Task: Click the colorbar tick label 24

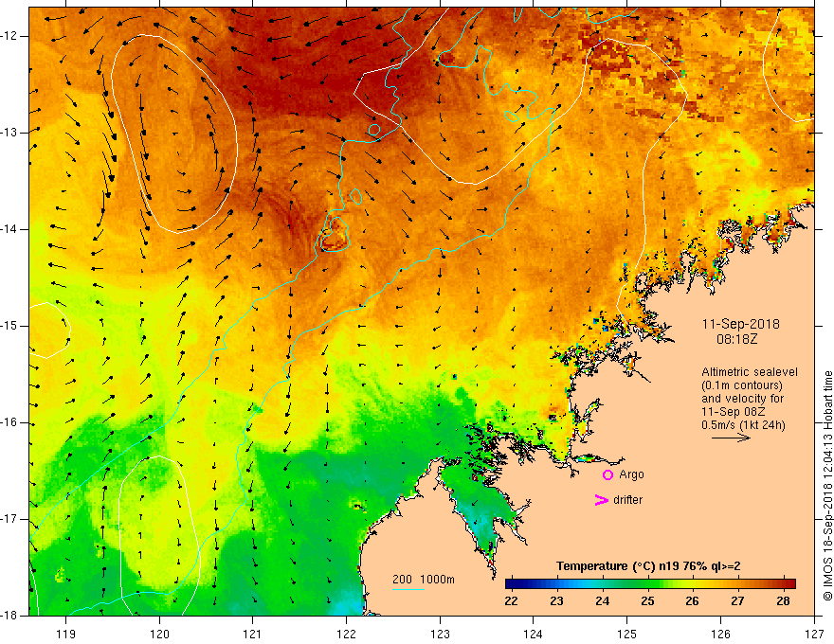Action: [x=602, y=601]
